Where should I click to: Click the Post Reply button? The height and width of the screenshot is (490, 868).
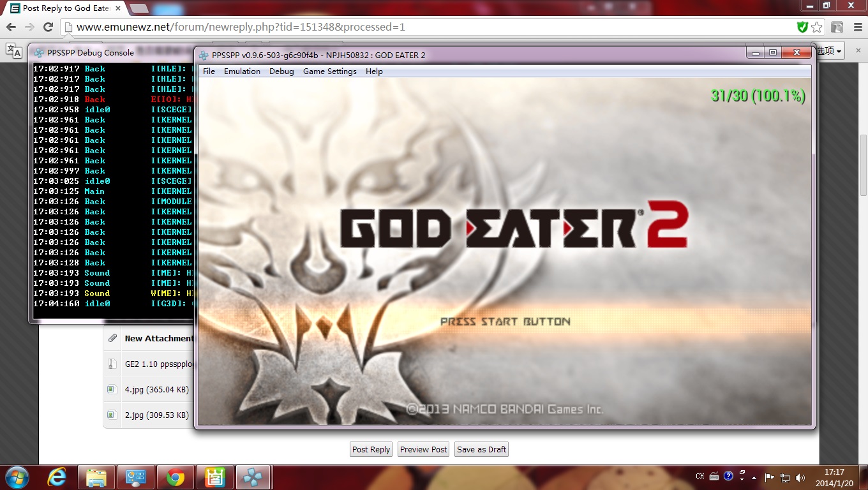[371, 449]
